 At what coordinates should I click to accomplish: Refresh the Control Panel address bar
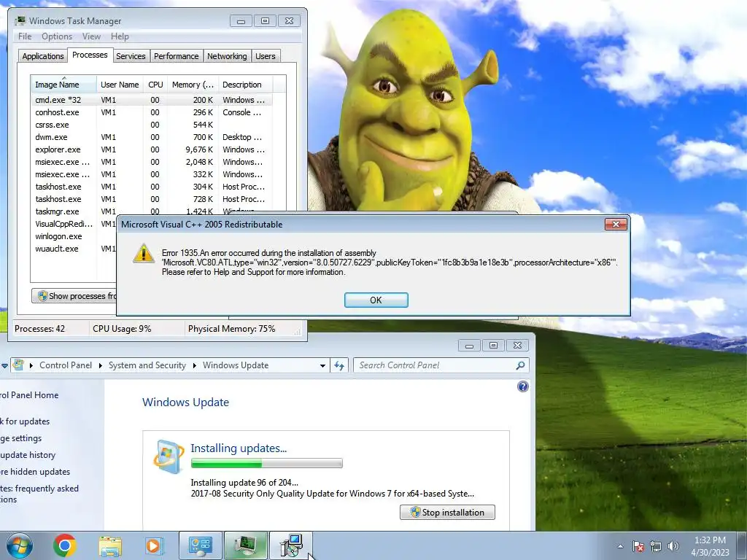click(x=338, y=365)
